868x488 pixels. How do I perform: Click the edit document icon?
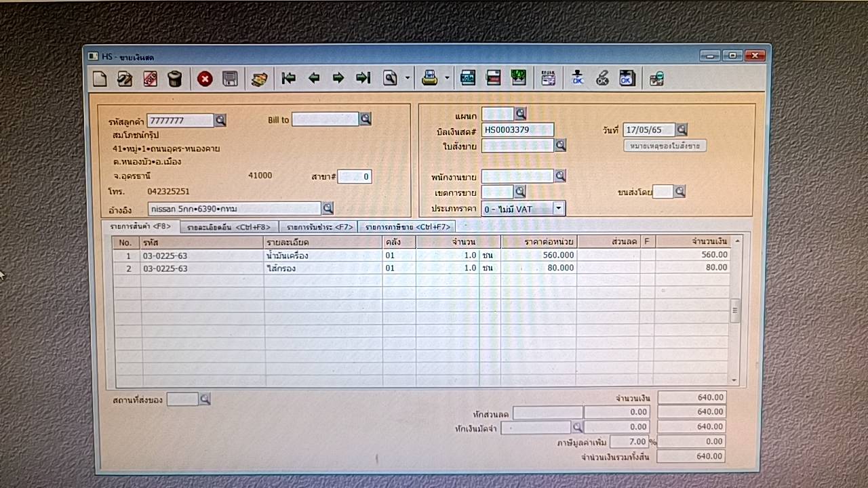click(125, 79)
